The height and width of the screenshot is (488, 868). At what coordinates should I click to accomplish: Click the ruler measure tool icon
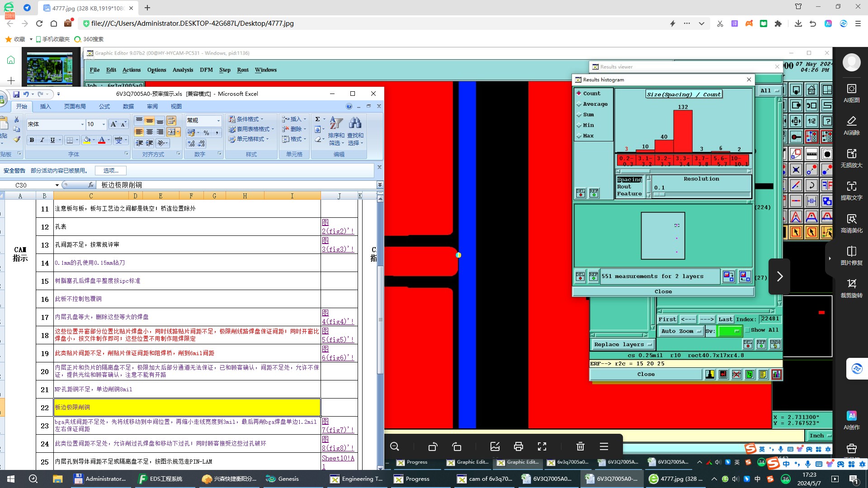tap(811, 154)
